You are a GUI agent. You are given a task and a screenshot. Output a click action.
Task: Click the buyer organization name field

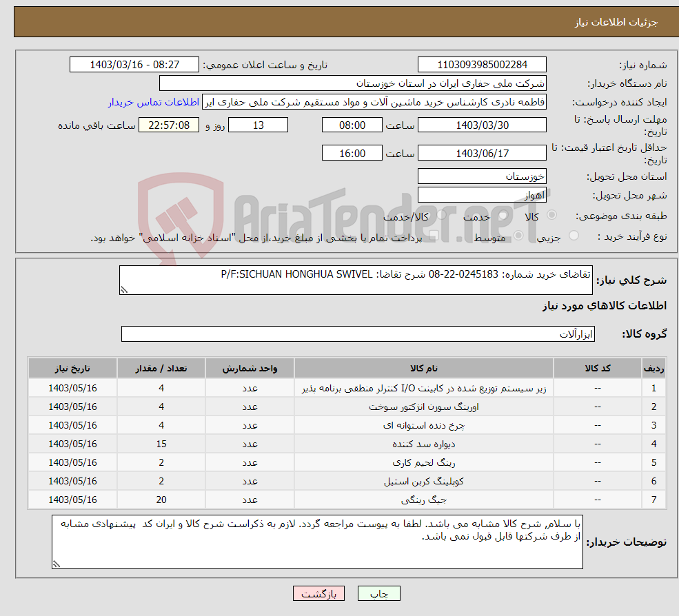[x=353, y=83]
